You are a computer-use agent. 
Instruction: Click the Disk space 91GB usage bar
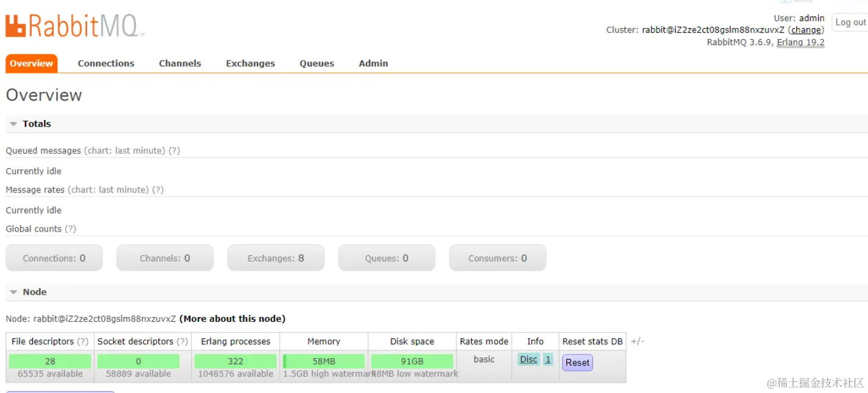(x=412, y=361)
